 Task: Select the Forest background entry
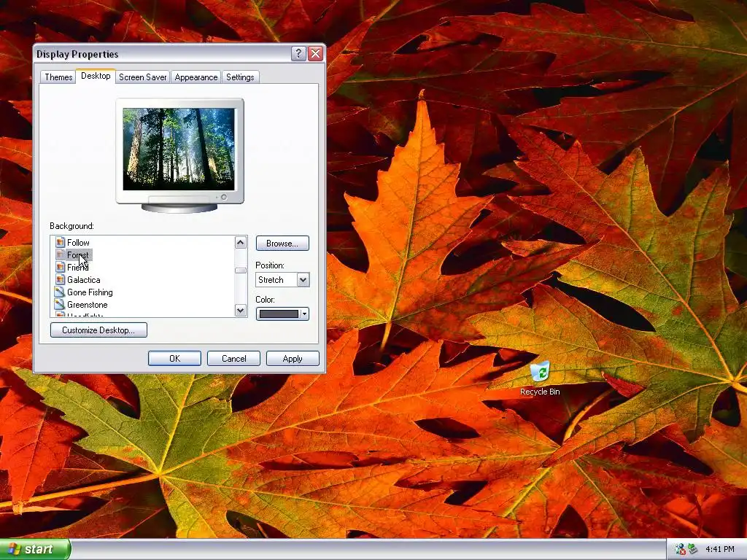point(77,254)
